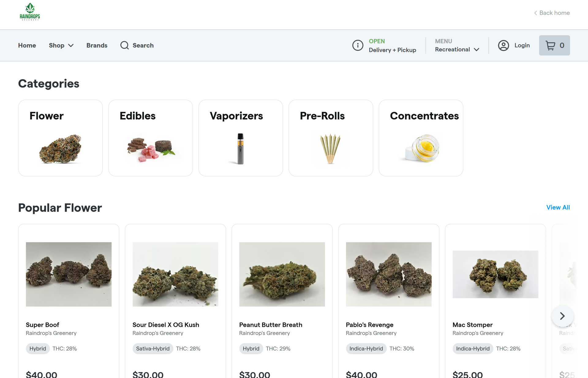Click the Mac Stomper product title
588x378 pixels.
(x=473, y=325)
